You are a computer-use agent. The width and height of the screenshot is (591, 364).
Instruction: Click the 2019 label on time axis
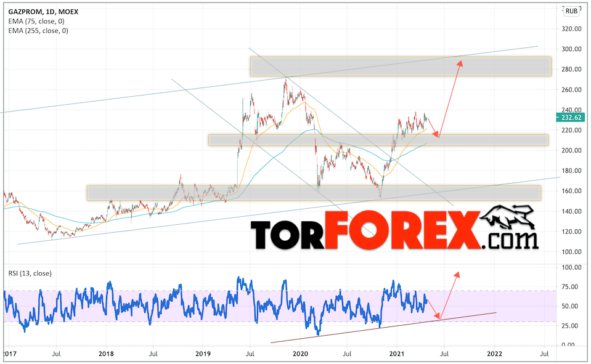(x=203, y=354)
